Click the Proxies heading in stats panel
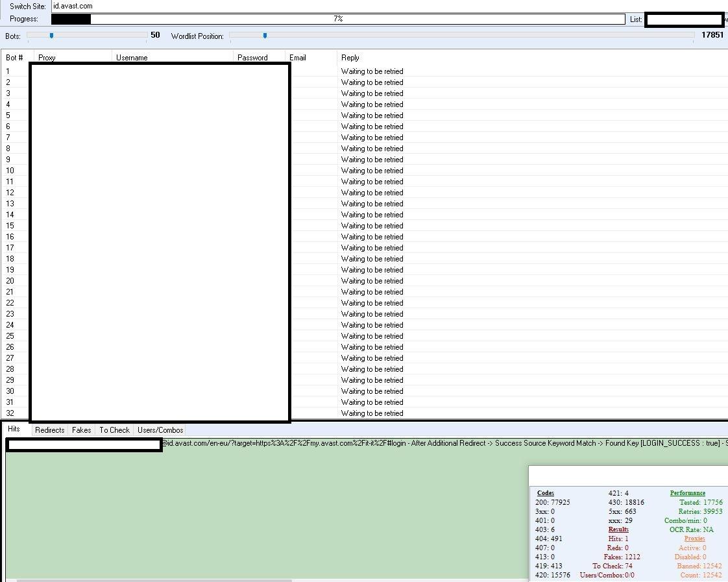Viewport: 728px width, 582px height. 694,539
